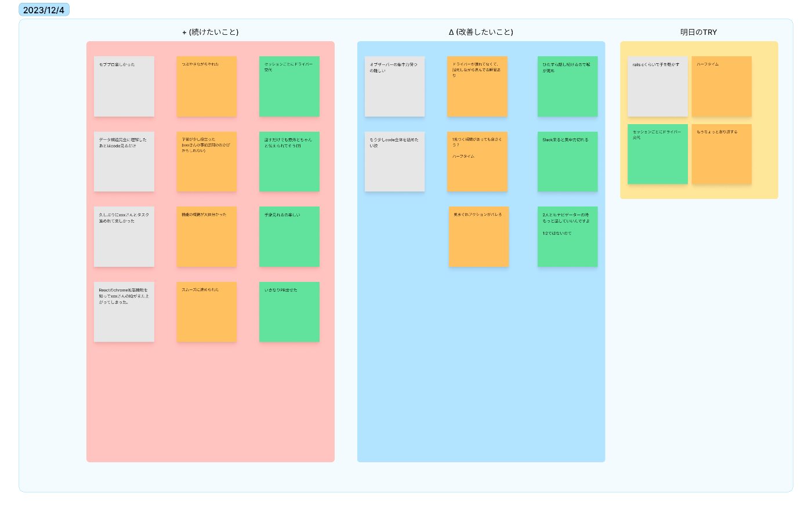812x511 pixels.
Task: Select the '+ (続けたいこと)' column title
Action: pos(211,32)
